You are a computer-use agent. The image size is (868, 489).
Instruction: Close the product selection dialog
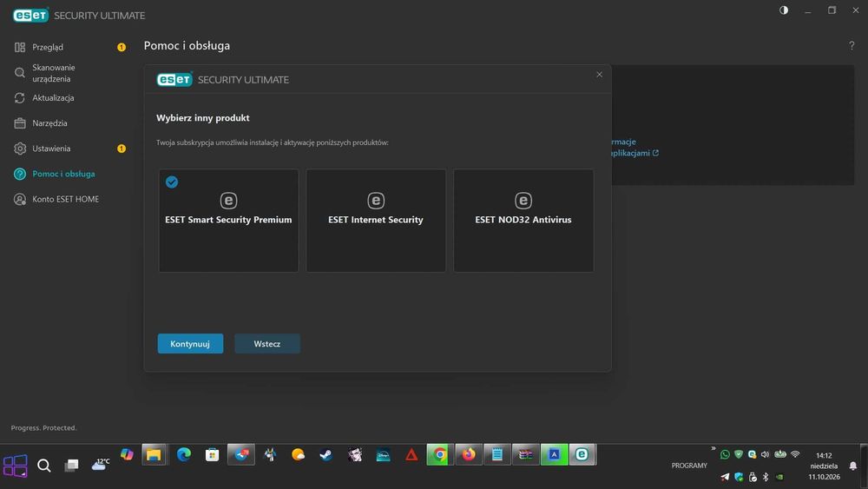tap(599, 74)
